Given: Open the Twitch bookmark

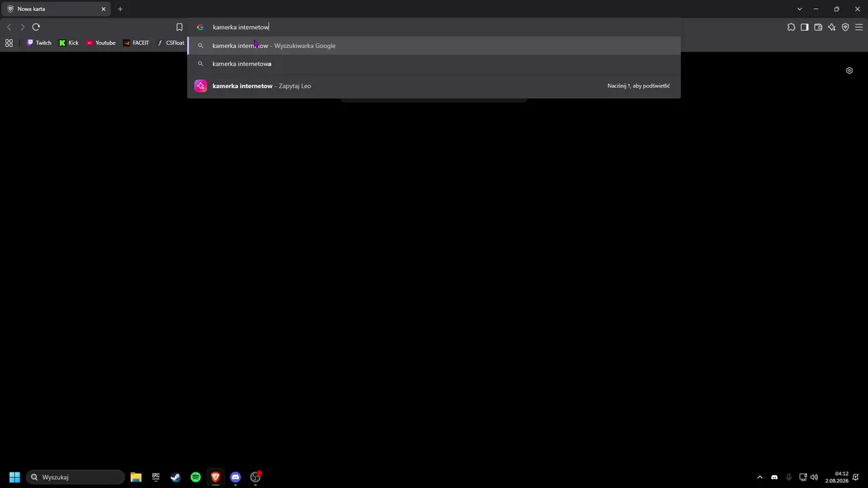Looking at the screenshot, I should 39,43.
